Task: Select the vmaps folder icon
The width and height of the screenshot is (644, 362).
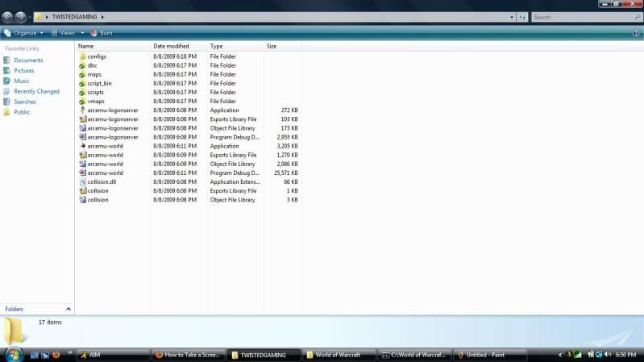Action: [x=82, y=101]
